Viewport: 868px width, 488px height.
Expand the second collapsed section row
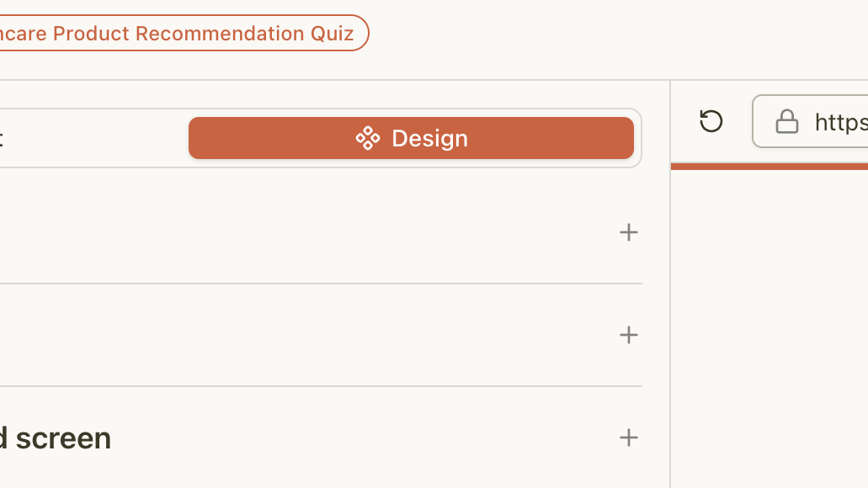(320, 335)
